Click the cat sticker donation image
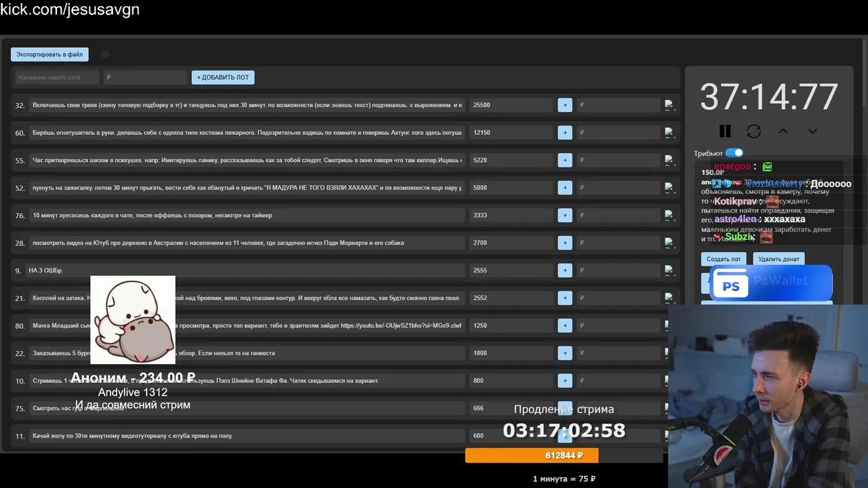 133,320
